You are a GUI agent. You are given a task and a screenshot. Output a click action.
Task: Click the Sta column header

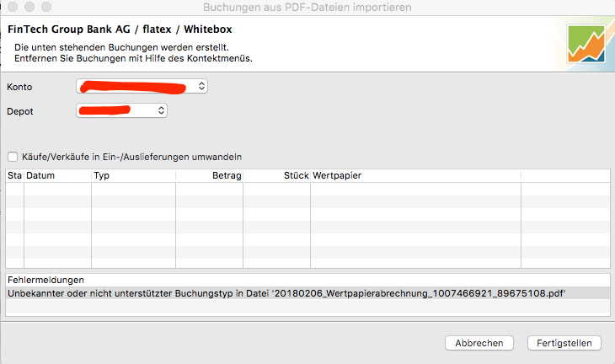pyautogui.click(x=15, y=175)
